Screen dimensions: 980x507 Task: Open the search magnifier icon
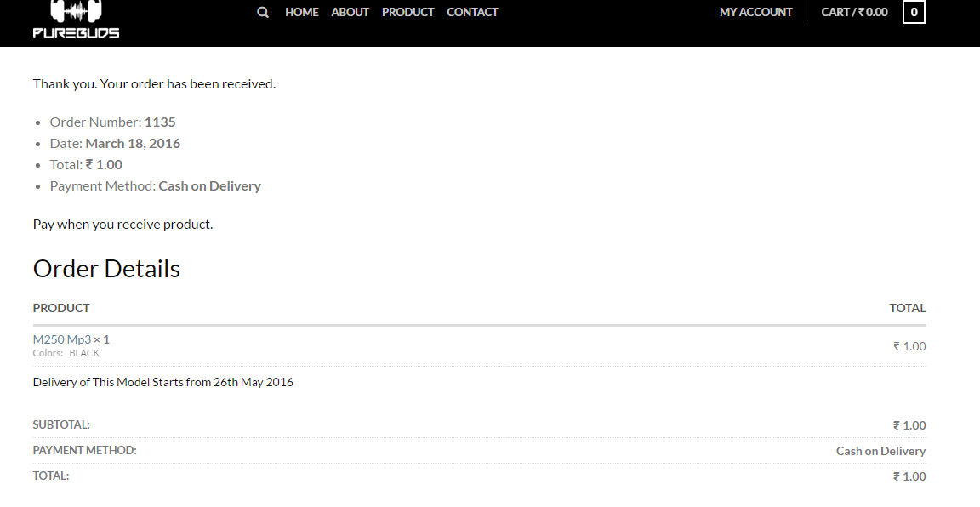click(263, 12)
